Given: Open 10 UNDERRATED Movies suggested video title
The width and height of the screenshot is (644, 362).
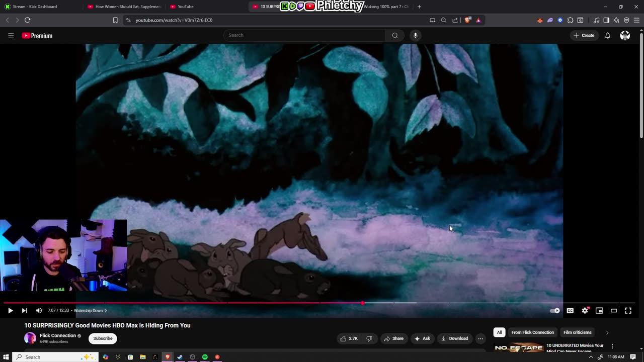Looking at the screenshot, I should [575, 348].
